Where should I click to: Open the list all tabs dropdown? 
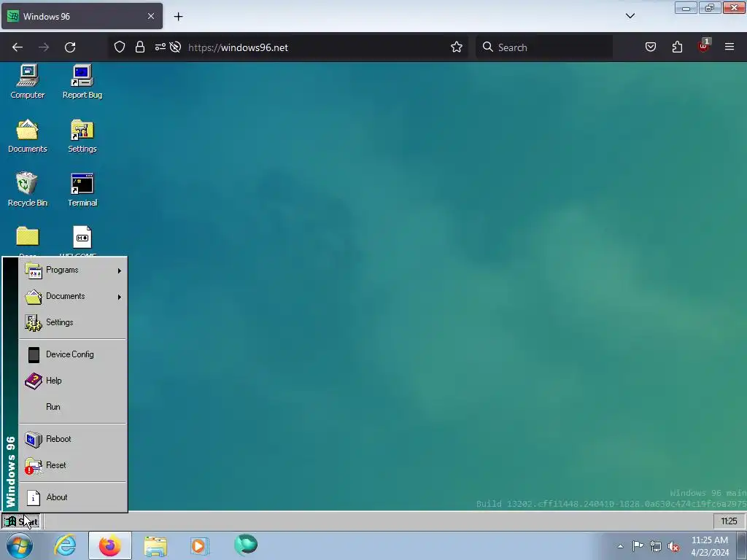[630, 16]
